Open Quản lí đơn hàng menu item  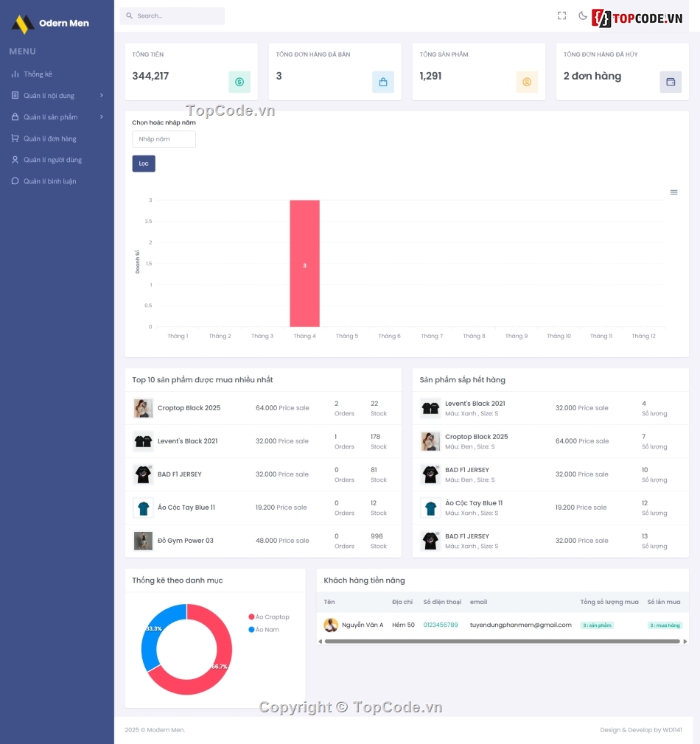[x=49, y=138]
